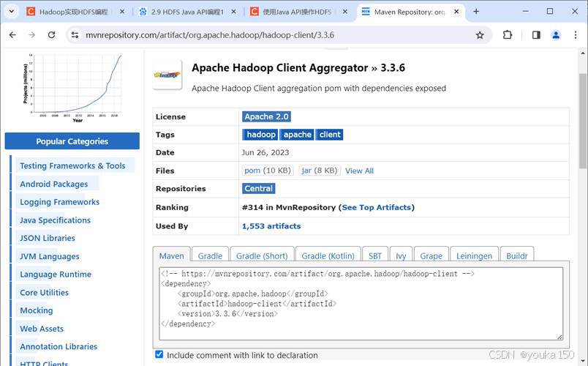This screenshot has height=366, width=588.
Task: Open the 1,553 artifacts link
Action: click(271, 226)
